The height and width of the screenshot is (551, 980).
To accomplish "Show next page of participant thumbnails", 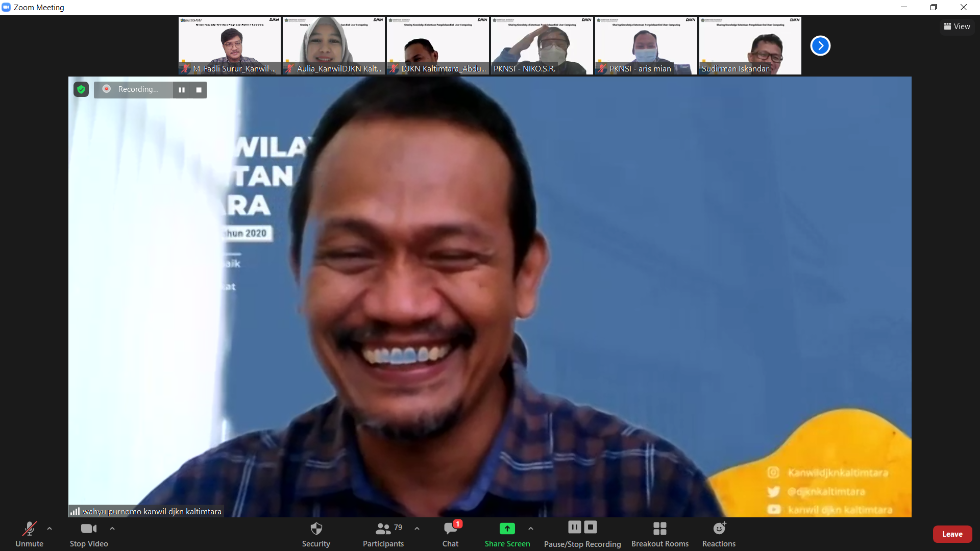I will pyautogui.click(x=820, y=46).
